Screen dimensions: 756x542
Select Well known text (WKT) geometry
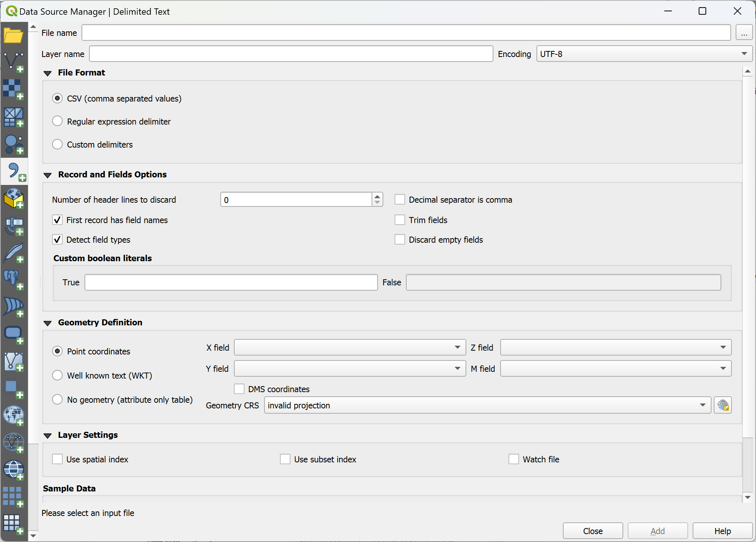57,375
